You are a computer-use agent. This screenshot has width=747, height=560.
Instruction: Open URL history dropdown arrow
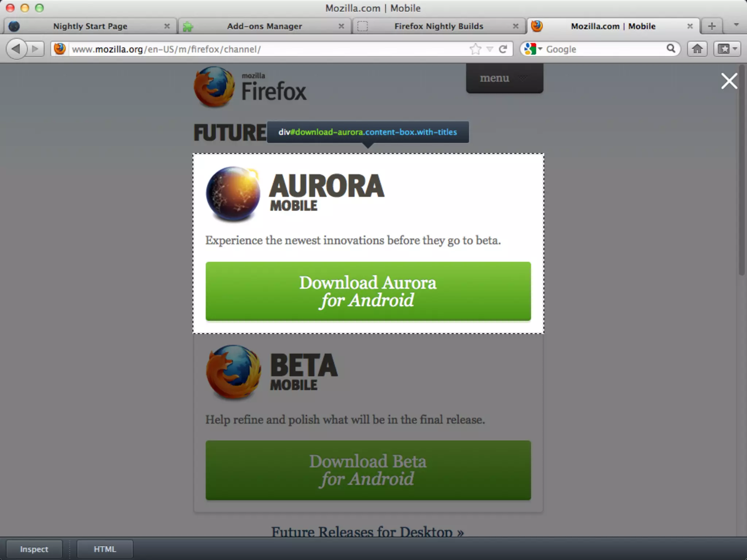490,49
